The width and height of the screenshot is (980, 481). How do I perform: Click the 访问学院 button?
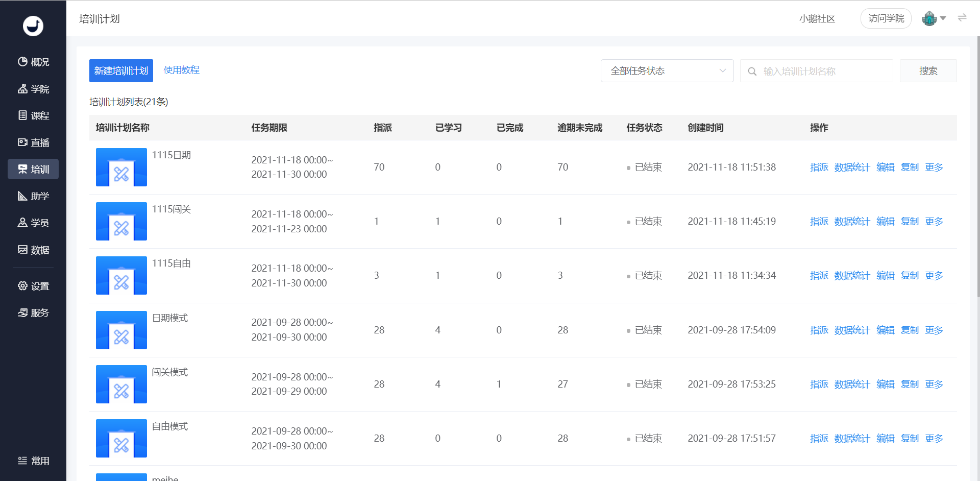coord(886,18)
